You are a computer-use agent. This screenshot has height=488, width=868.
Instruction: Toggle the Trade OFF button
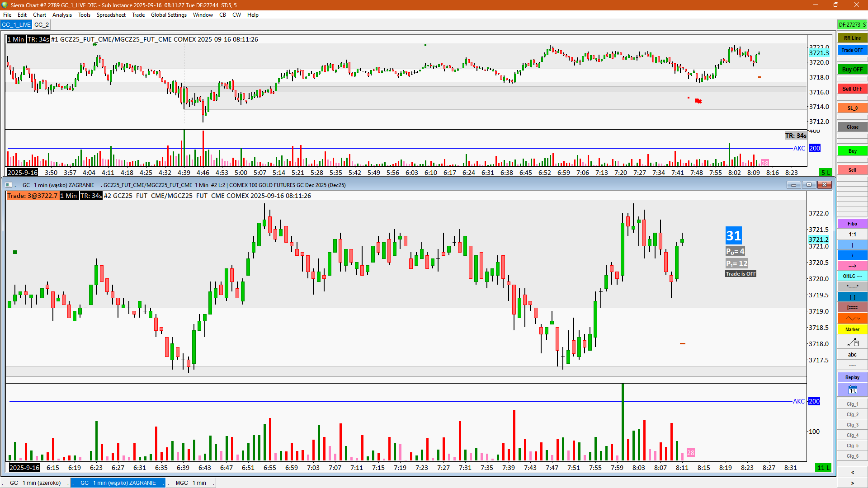coord(852,50)
